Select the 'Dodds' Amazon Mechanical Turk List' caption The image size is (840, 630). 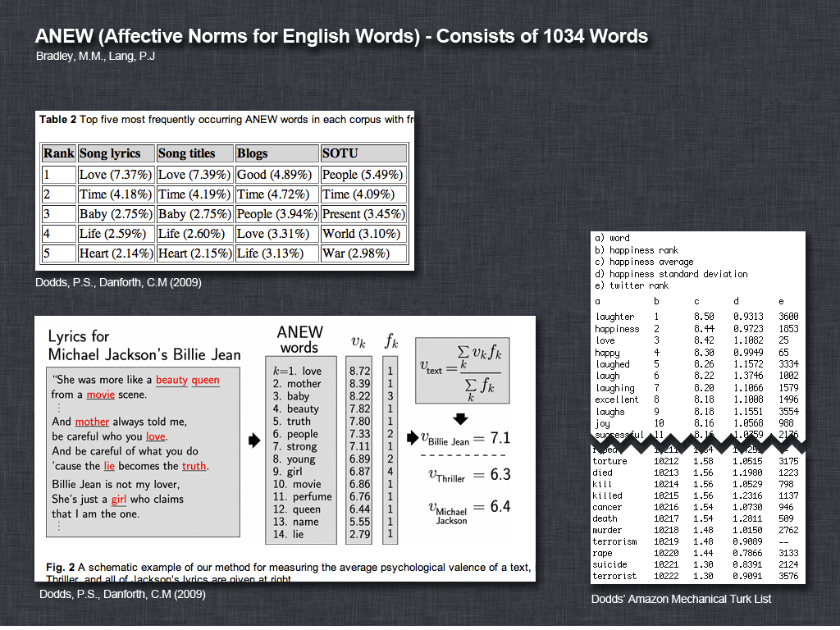pyautogui.click(x=681, y=599)
